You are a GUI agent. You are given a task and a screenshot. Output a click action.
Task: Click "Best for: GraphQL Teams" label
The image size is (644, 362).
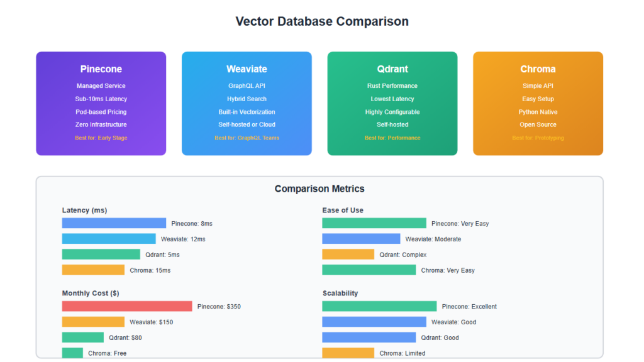247,138
